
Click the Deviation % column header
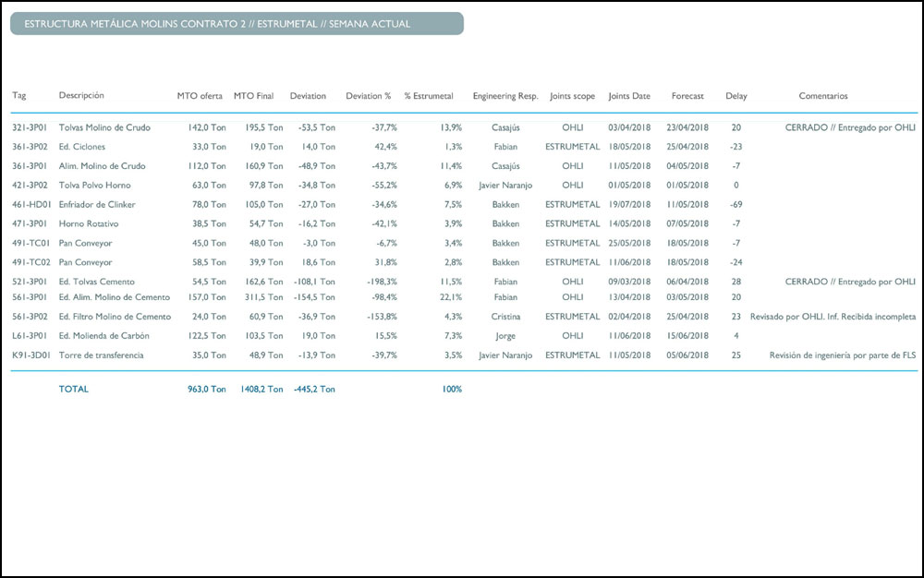click(368, 96)
